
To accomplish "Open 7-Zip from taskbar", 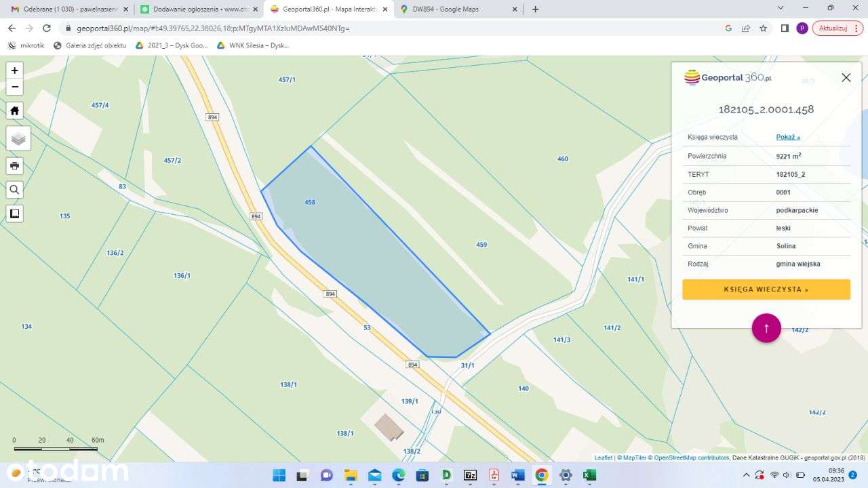I will click(470, 475).
